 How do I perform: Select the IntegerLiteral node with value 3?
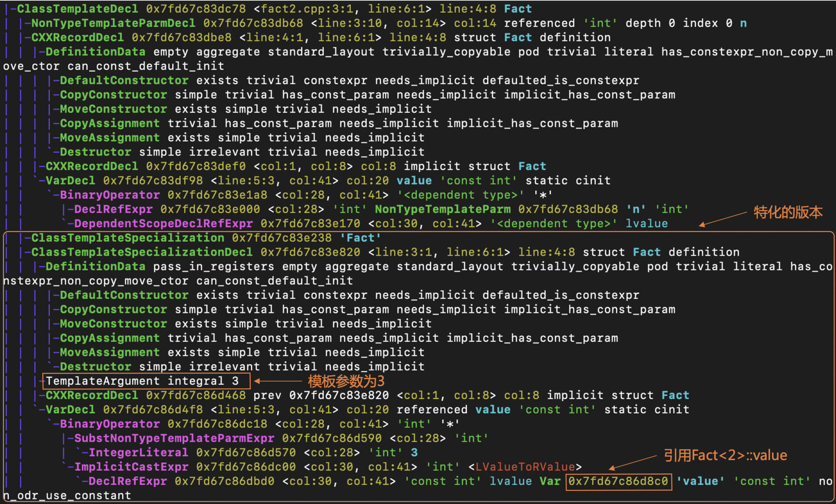[138, 453]
